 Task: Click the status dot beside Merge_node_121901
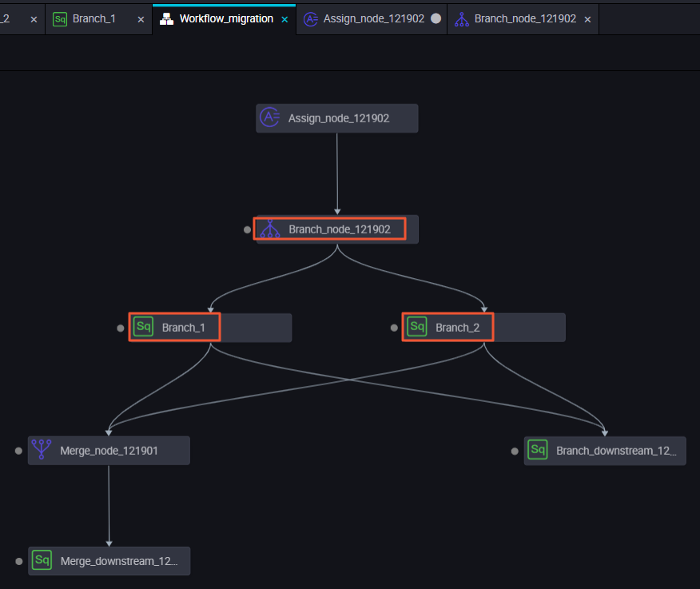pyautogui.click(x=18, y=451)
